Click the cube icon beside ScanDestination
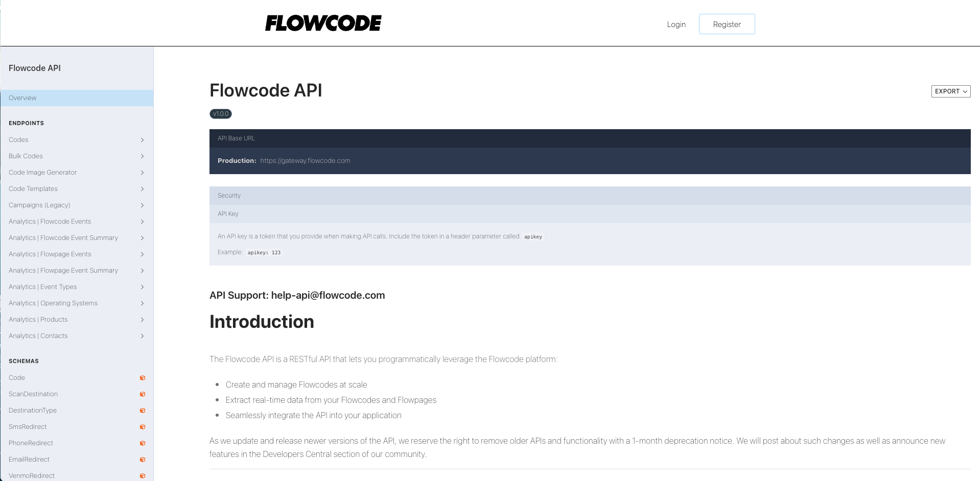The width and height of the screenshot is (980, 481). coord(143,394)
